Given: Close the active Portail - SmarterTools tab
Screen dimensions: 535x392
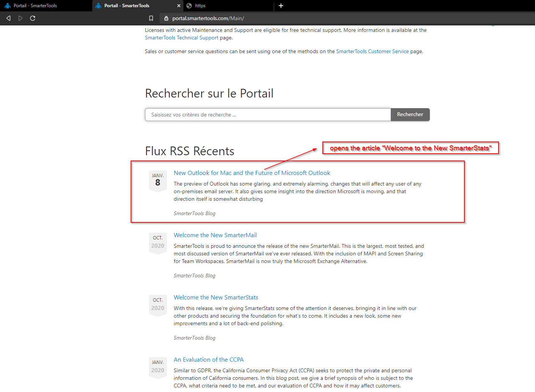Looking at the screenshot, I should pyautogui.click(x=179, y=6).
